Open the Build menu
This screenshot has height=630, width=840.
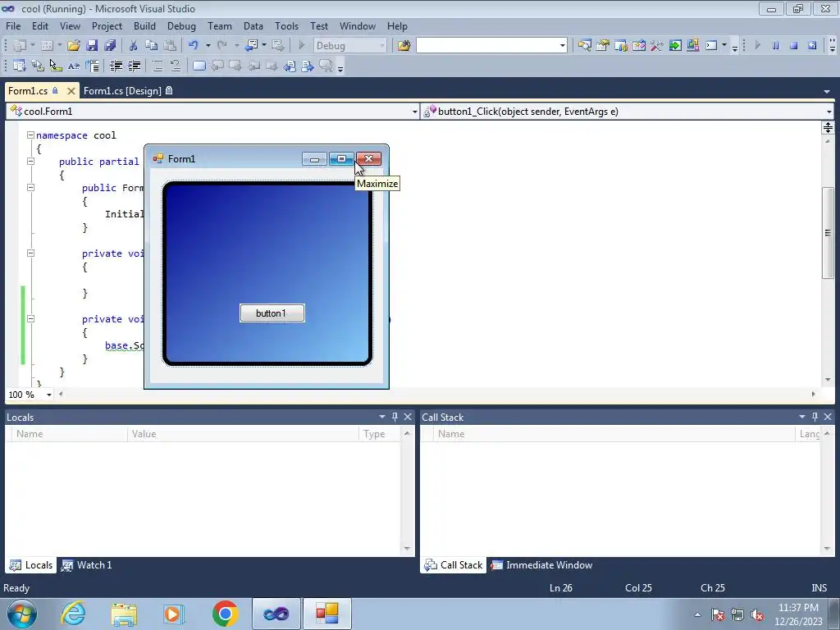(144, 25)
